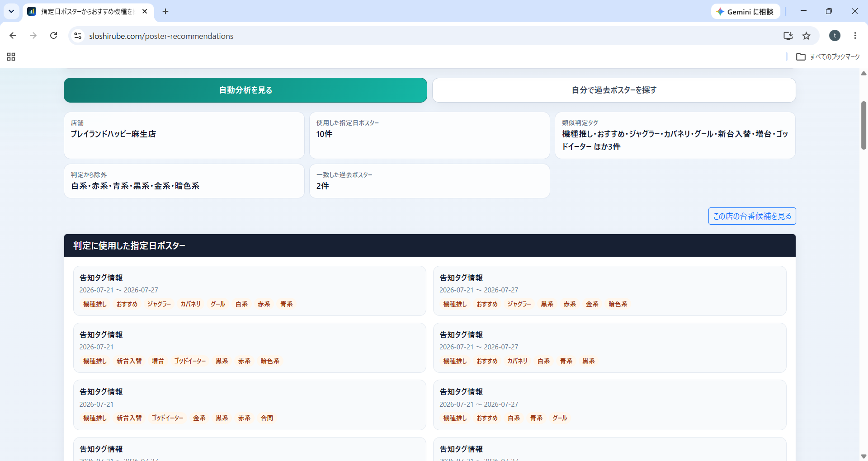Open the すべてのブックマーク folder
This screenshot has height=461, width=868.
pos(828,56)
